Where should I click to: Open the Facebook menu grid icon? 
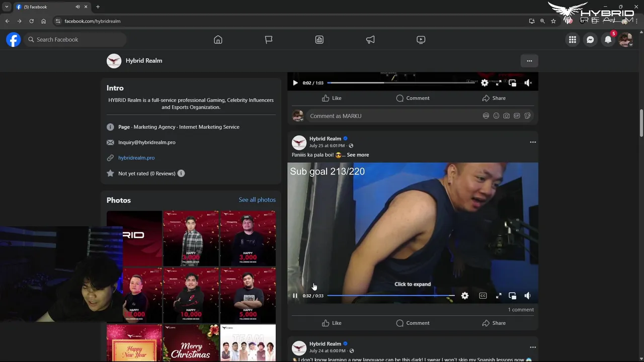tap(573, 40)
